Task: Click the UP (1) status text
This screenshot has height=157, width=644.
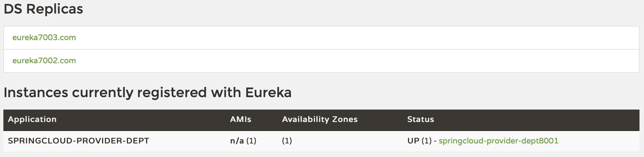Action: [x=419, y=141]
